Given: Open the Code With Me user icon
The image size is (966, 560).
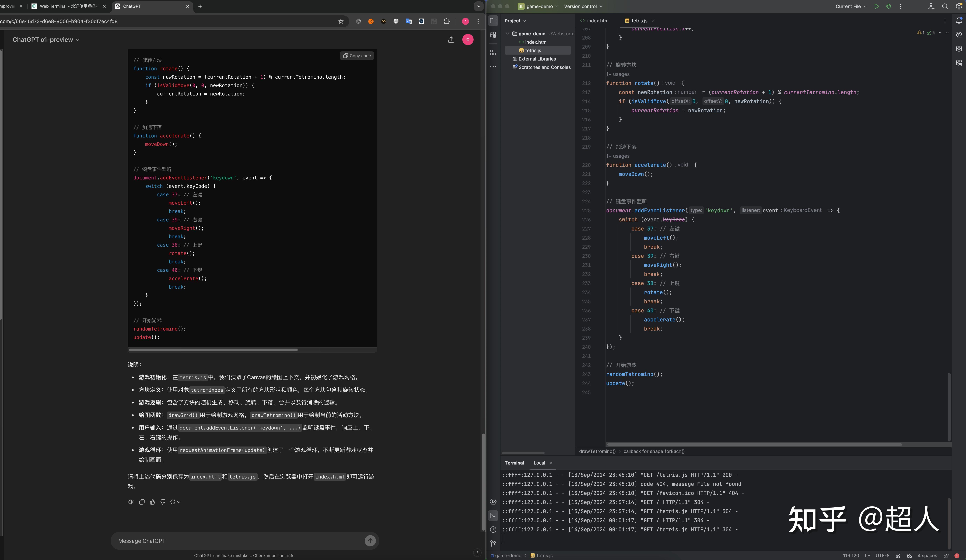Looking at the screenshot, I should tap(931, 6).
